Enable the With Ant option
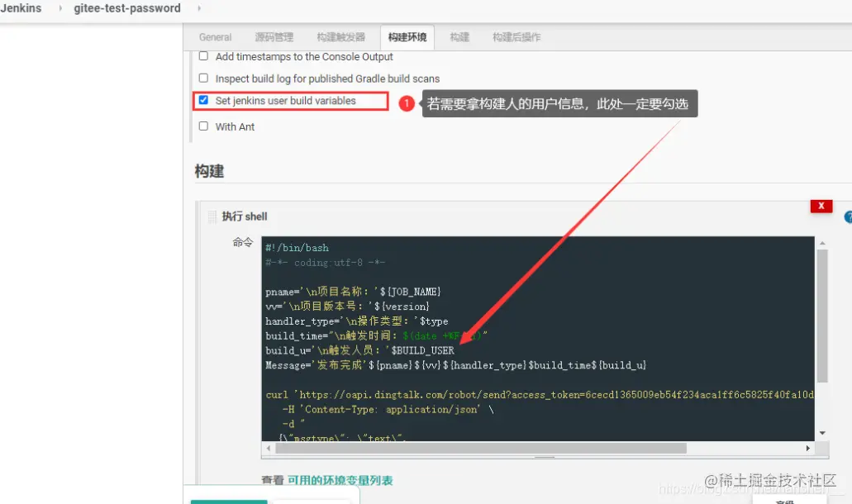The image size is (852, 504). pos(203,126)
